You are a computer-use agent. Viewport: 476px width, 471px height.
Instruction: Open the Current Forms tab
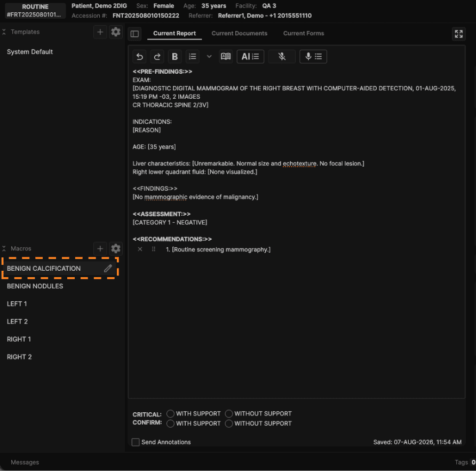(304, 34)
